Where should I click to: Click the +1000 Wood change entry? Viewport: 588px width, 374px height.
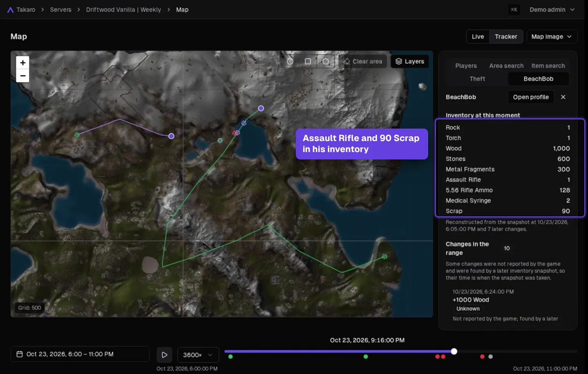[x=471, y=300]
